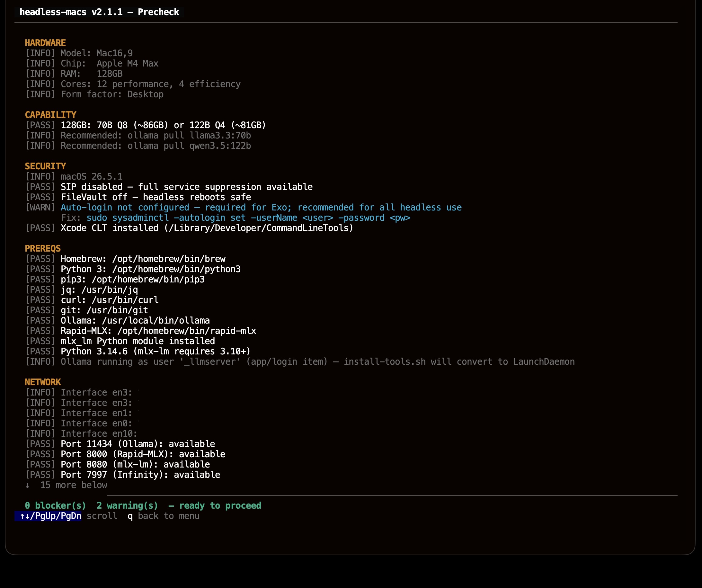Click the "jq: /usr/bin/jq" line
The width and height of the screenshot is (702, 588).
tap(82, 290)
